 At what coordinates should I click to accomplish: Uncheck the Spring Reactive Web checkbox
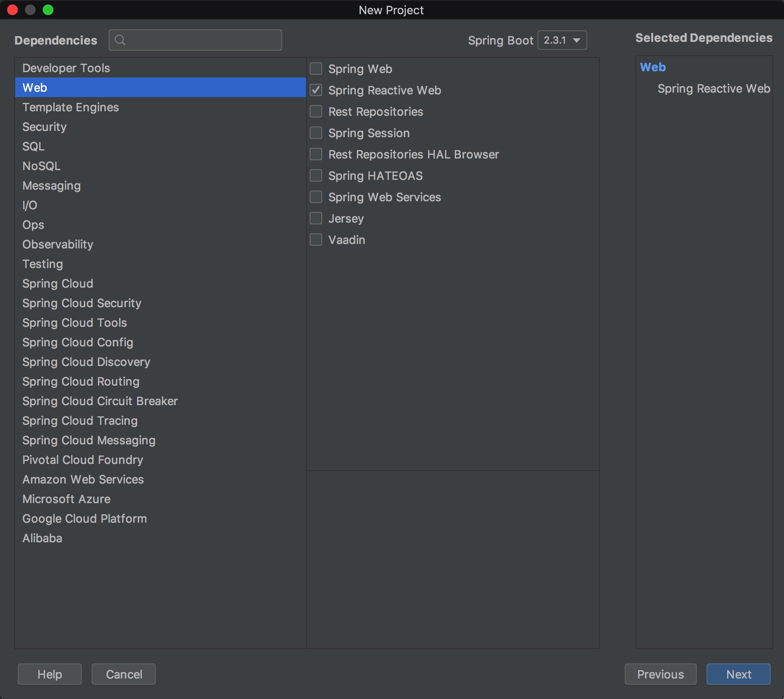[316, 90]
